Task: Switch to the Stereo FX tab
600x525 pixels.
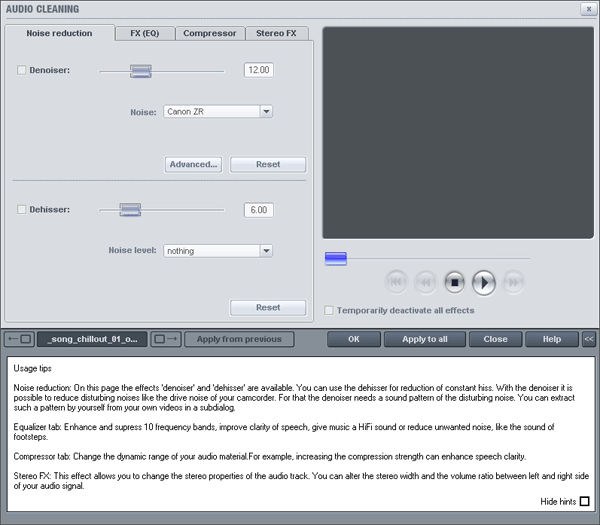Action: 276,34
